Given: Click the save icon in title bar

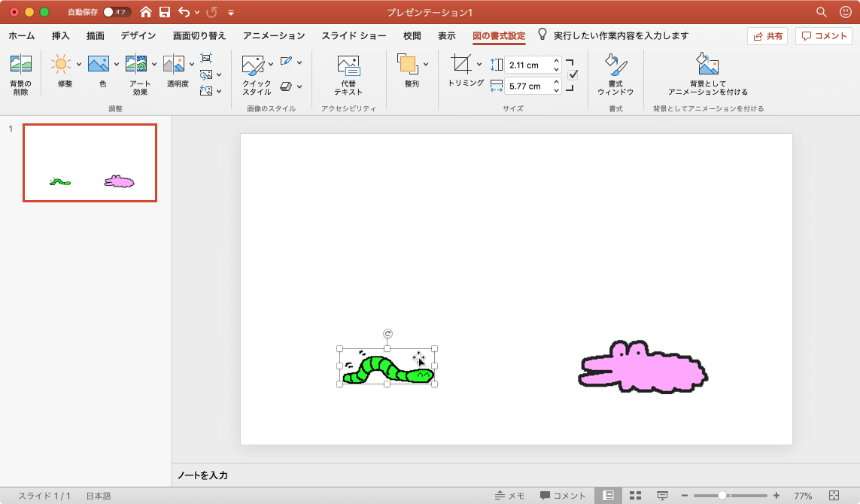Looking at the screenshot, I should coord(165,12).
